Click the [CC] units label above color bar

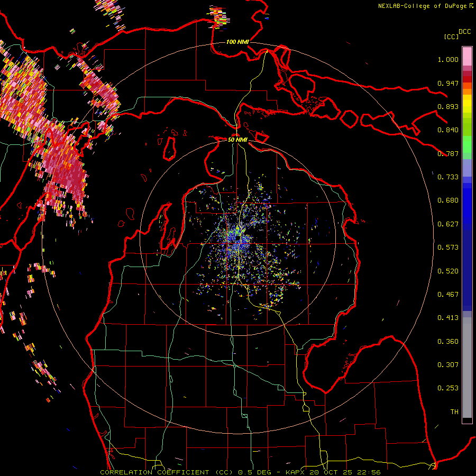tap(451, 36)
